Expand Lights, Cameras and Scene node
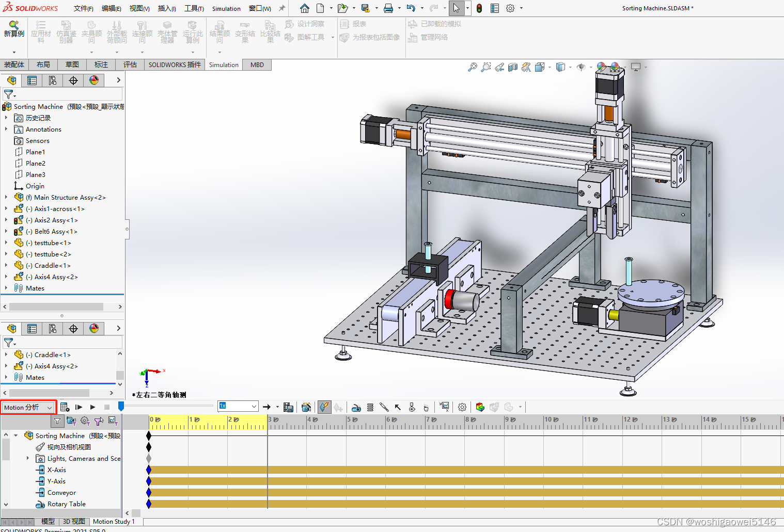The height and width of the screenshot is (532, 784). click(x=28, y=458)
